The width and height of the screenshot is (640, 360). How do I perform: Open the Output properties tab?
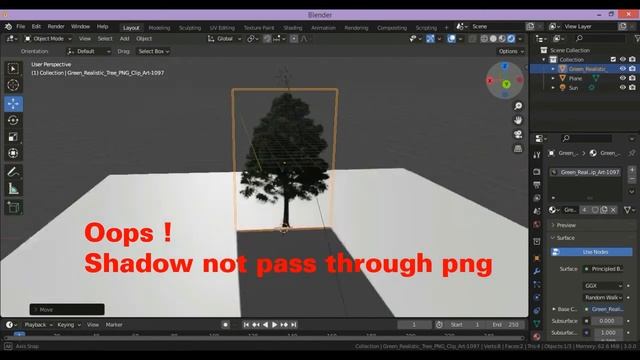pyautogui.click(x=537, y=185)
